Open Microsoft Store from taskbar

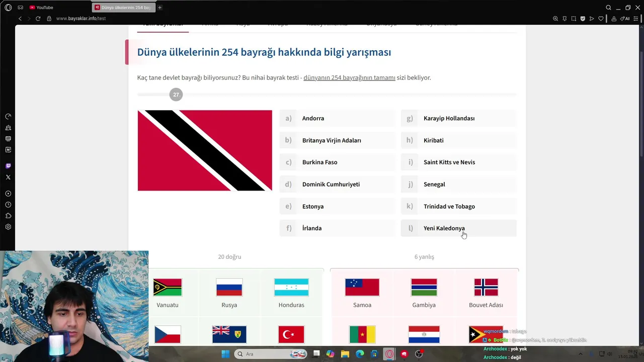[x=374, y=354]
